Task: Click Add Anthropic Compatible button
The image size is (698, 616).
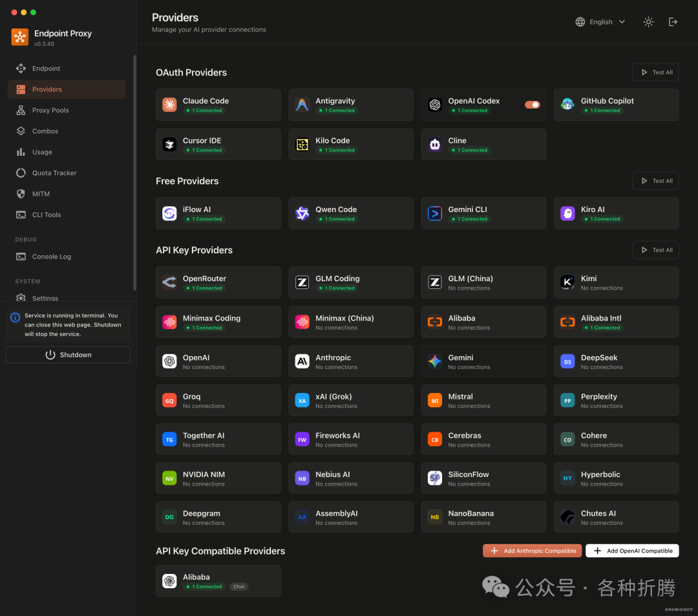Action: [x=532, y=551]
